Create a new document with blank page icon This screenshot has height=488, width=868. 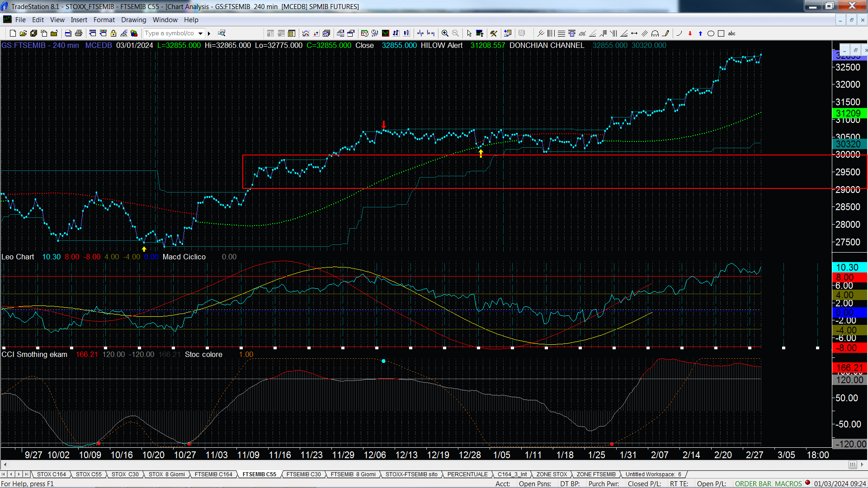click(x=13, y=33)
